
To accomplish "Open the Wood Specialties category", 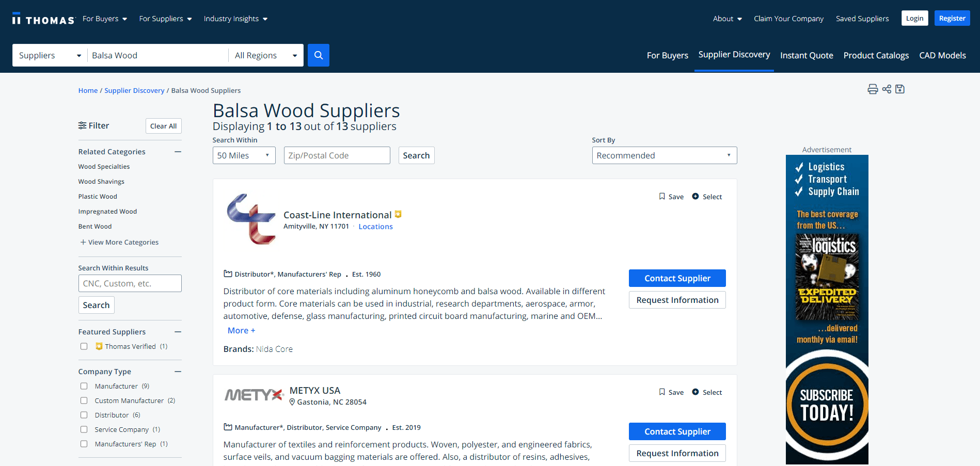I will point(104,167).
